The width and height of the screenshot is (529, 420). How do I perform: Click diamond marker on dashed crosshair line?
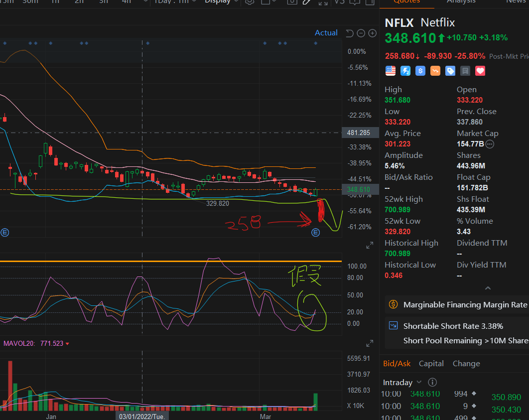[x=148, y=43]
